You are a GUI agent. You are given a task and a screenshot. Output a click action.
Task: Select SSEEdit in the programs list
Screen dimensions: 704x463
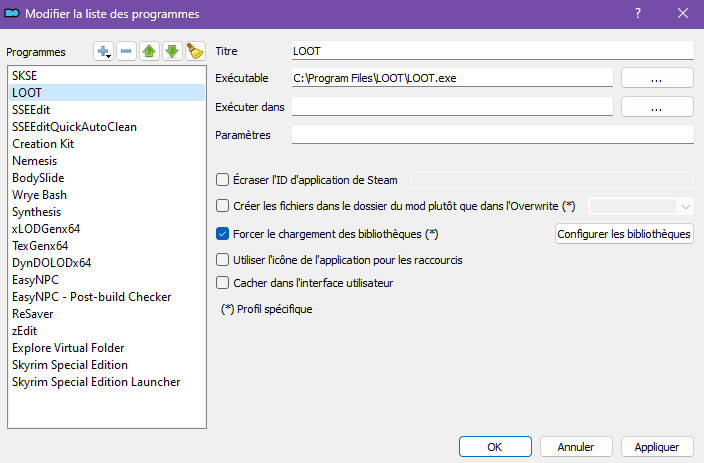click(107, 110)
